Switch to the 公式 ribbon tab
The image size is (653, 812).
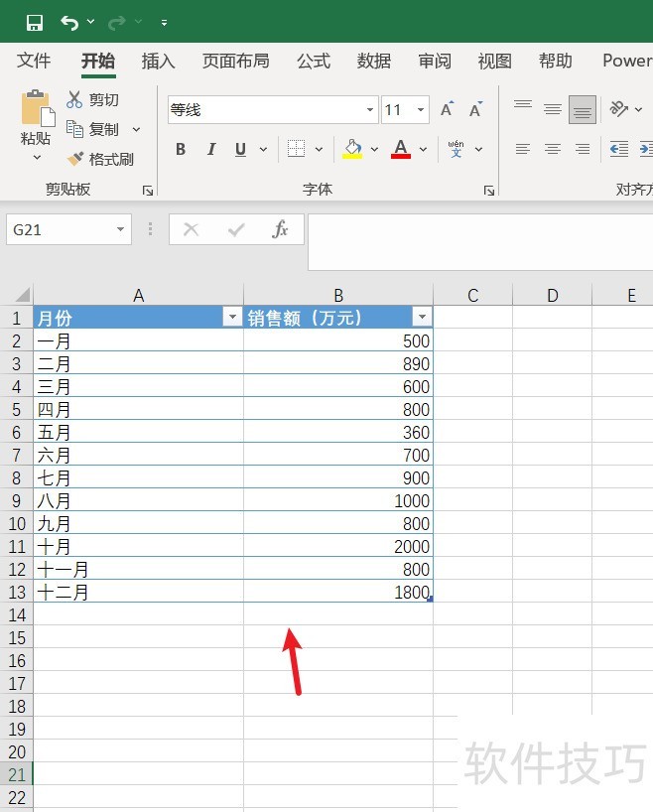313,62
